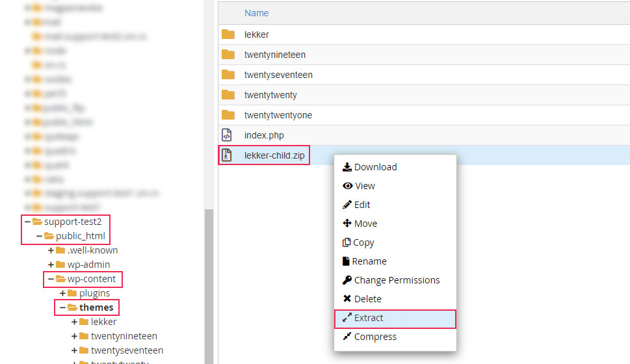Click the pencil icon beside Edit
This screenshot has height=364, width=630.
click(x=347, y=205)
